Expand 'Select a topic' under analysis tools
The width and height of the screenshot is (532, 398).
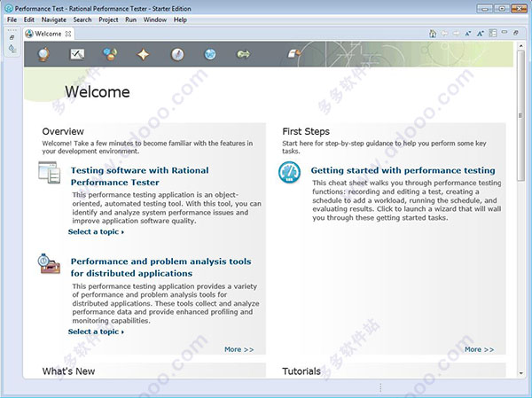[96, 332]
